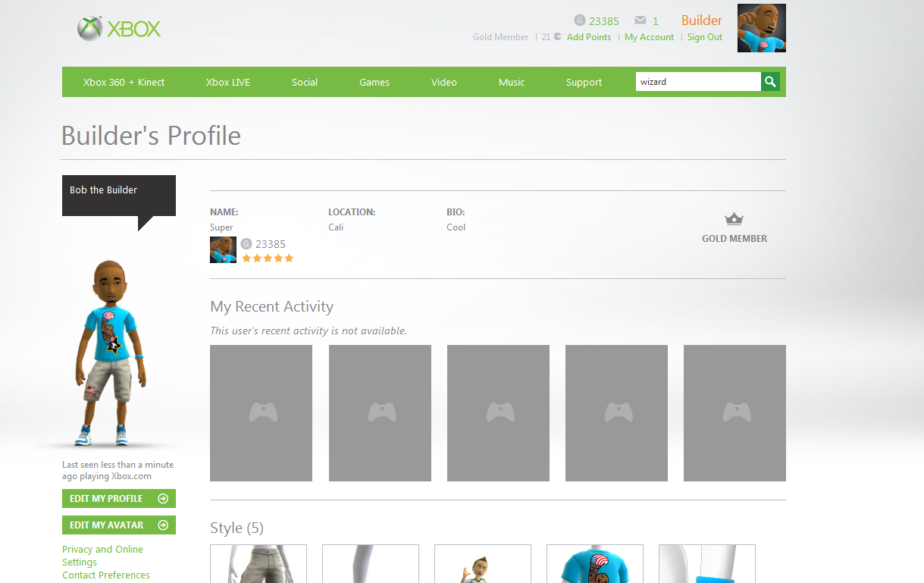924x583 pixels.
Task: Click the Builder gamertag in the header
Action: pos(702,20)
